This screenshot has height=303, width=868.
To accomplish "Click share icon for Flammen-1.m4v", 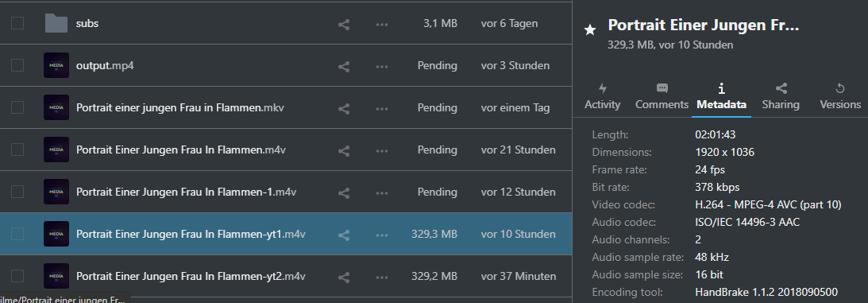I will pyautogui.click(x=344, y=192).
